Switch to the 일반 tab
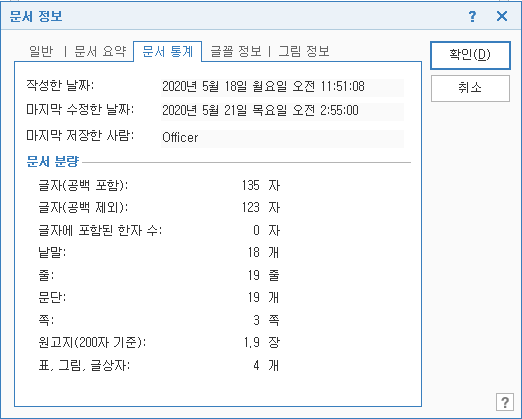This screenshot has width=522, height=419. click(x=41, y=51)
